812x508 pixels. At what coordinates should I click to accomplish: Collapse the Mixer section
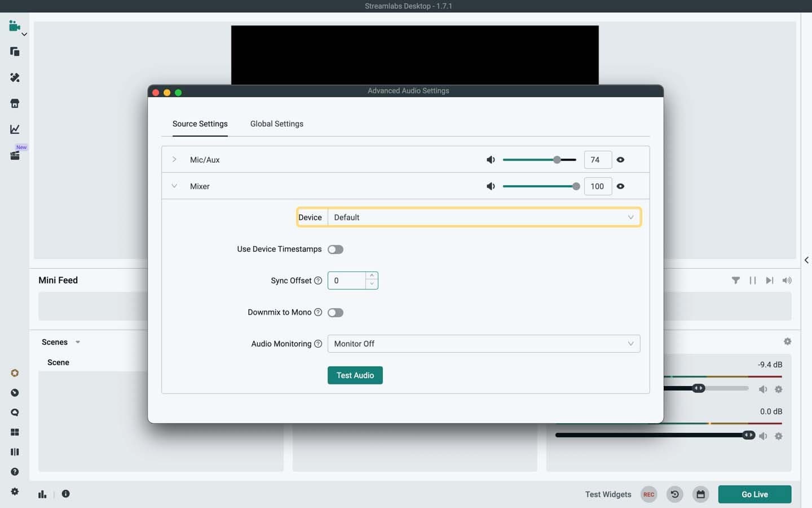pos(174,186)
